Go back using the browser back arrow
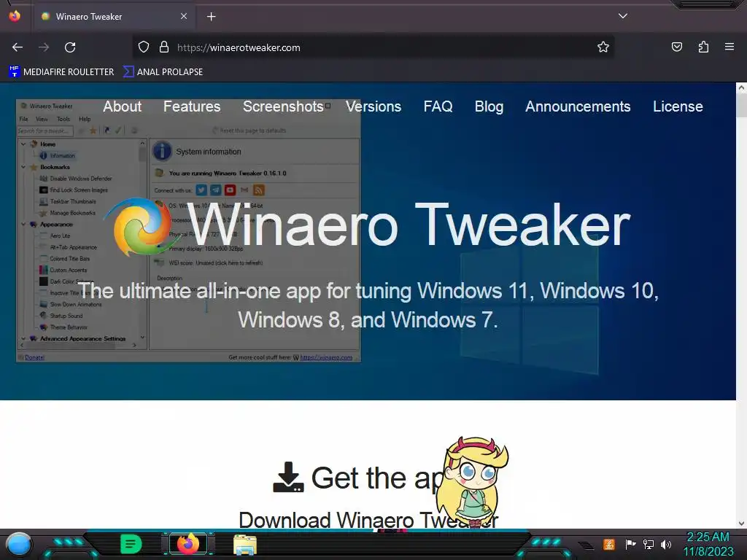Image resolution: width=747 pixels, height=560 pixels. (x=18, y=47)
